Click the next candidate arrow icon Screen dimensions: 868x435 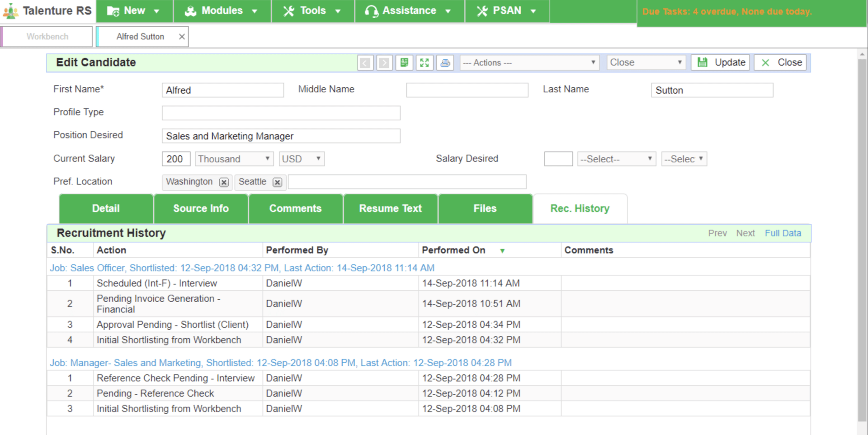click(x=384, y=63)
